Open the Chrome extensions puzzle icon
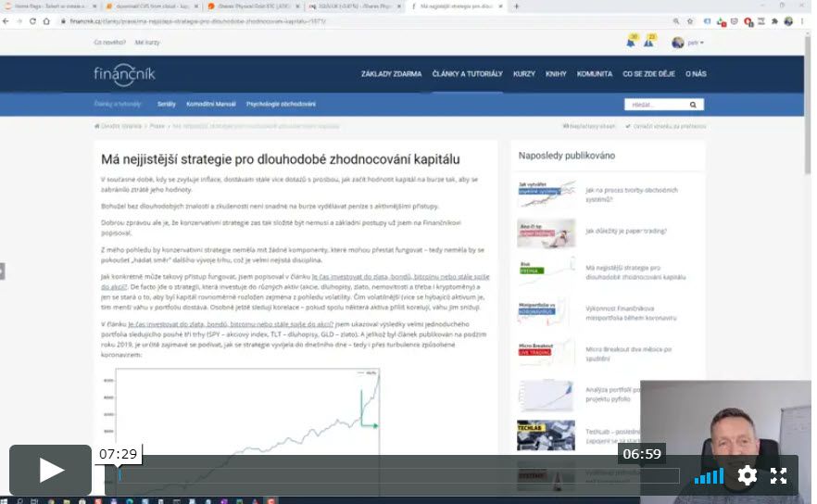Image resolution: width=817 pixels, height=504 pixels. click(774, 21)
